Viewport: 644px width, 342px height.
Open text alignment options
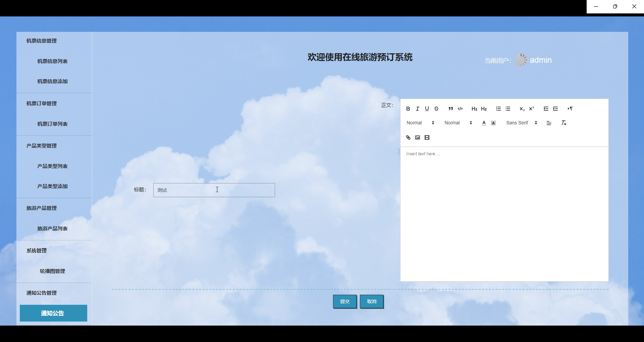[549, 123]
